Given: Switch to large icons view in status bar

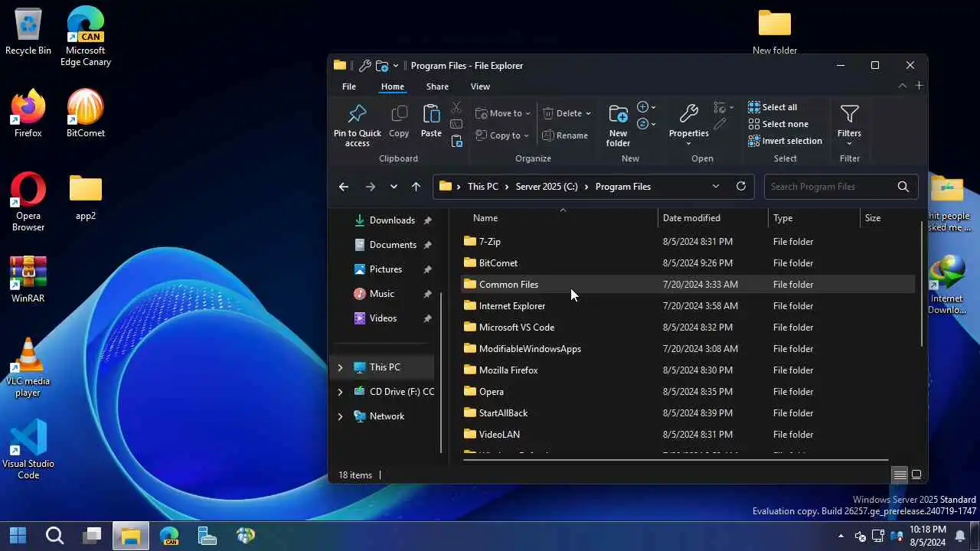Looking at the screenshot, I should click(916, 475).
